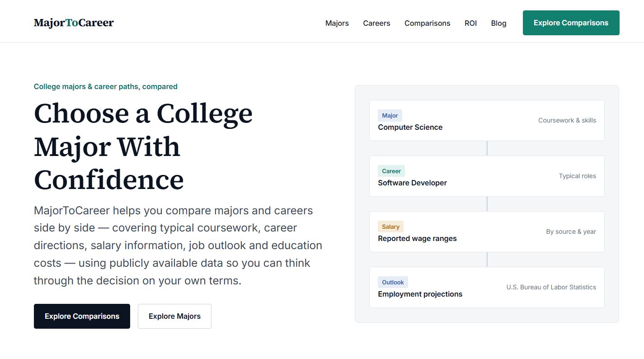Visit the Blog from the header
Image resolution: width=644 pixels, height=359 pixels.
498,23
